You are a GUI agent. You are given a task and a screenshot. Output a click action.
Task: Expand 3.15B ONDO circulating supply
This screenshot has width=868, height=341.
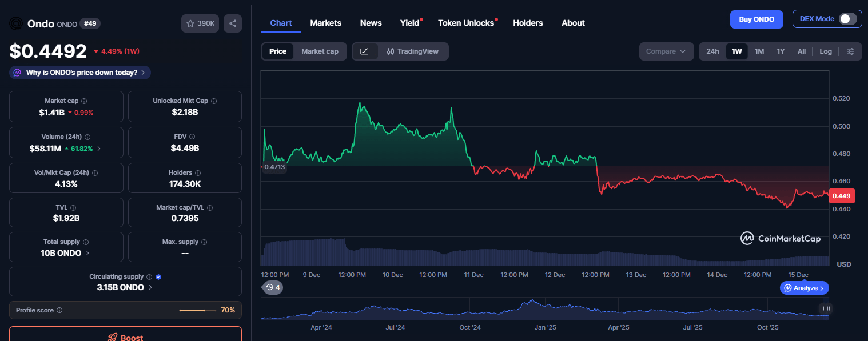tap(150, 287)
